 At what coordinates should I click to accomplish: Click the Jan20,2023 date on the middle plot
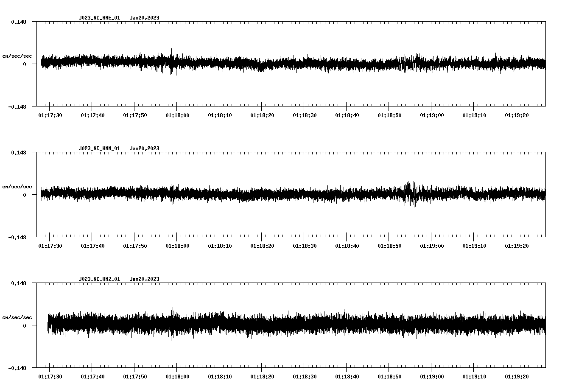[145, 148]
